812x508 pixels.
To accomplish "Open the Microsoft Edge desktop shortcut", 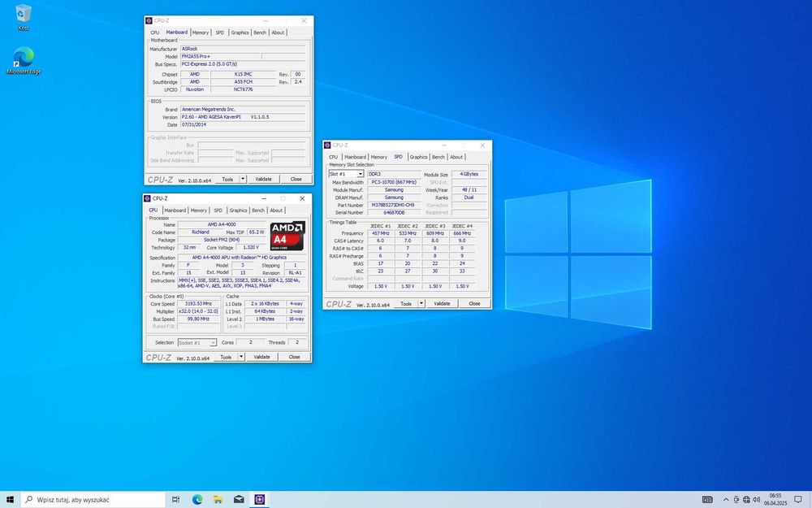I will coord(24,61).
